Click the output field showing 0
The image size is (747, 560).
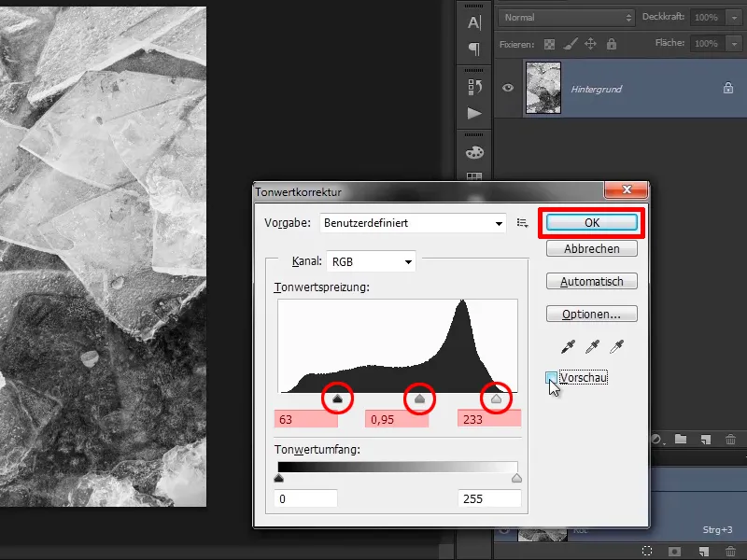point(306,498)
